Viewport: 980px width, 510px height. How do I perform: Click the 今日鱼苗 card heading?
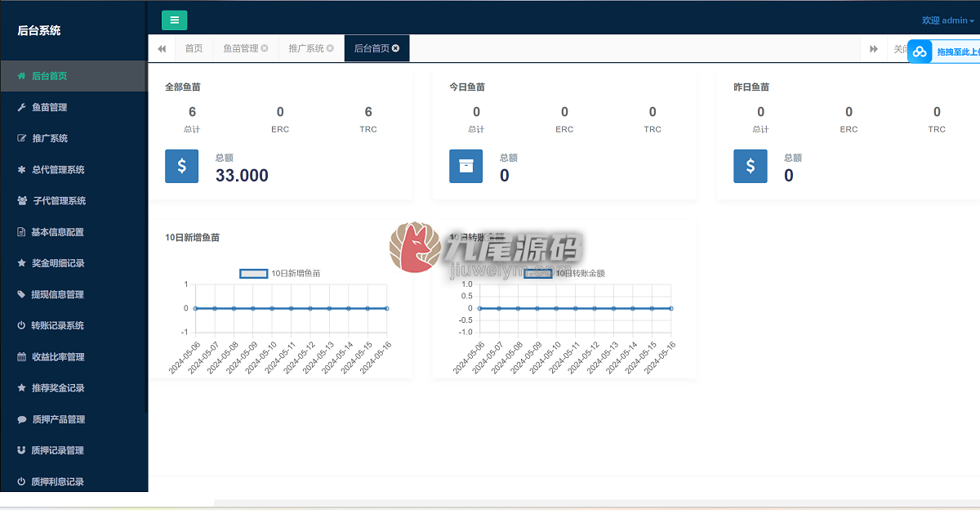(x=466, y=87)
